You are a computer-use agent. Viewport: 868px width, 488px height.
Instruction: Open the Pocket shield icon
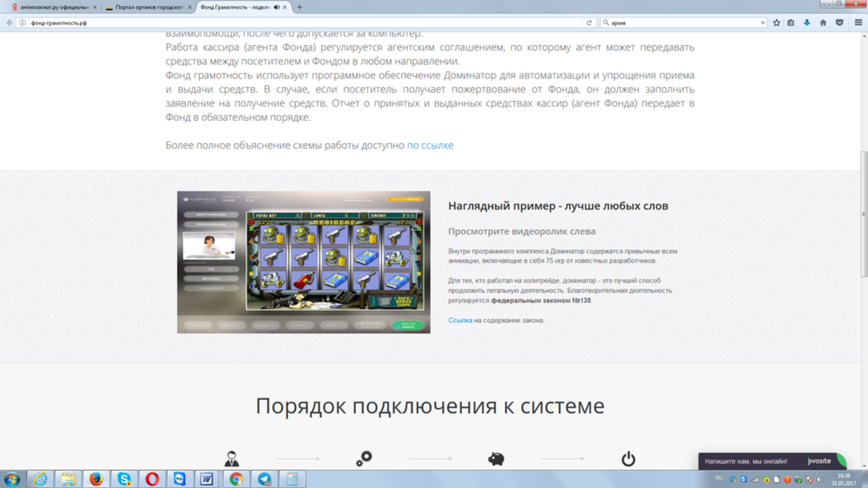pyautogui.click(x=839, y=22)
